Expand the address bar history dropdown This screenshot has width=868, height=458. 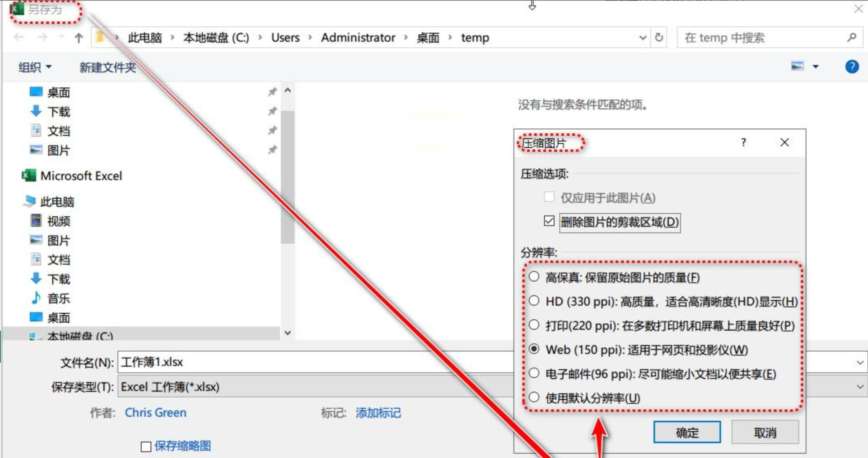pyautogui.click(x=643, y=38)
